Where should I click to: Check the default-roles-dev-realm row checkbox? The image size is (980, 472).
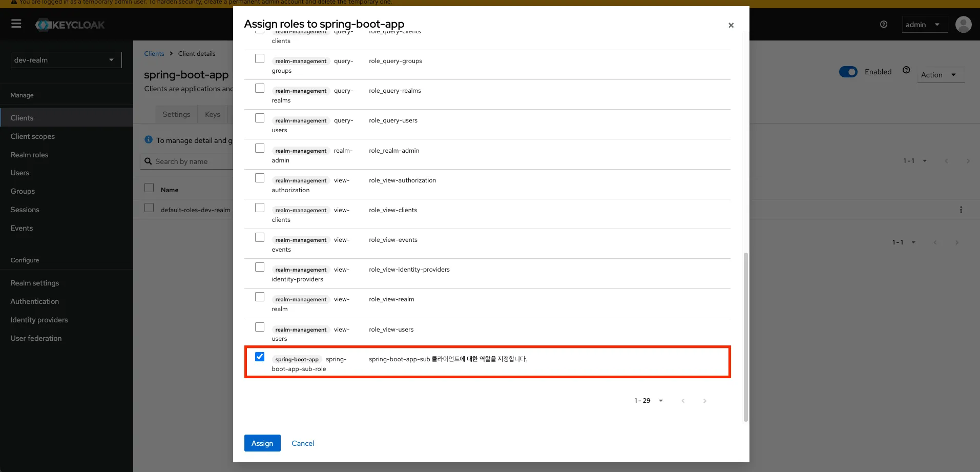pos(149,208)
